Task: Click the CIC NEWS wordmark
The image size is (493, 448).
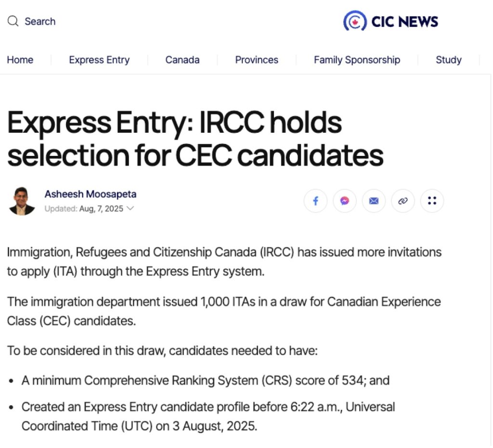Action: click(404, 21)
